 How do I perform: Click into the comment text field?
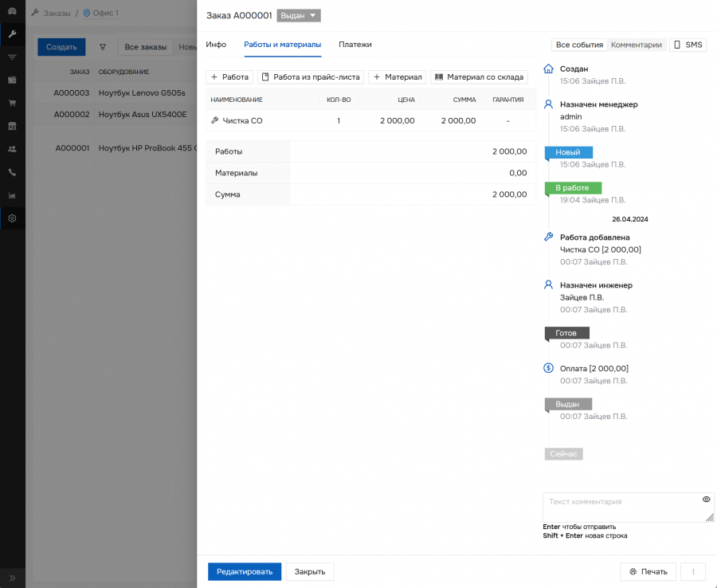click(621, 507)
